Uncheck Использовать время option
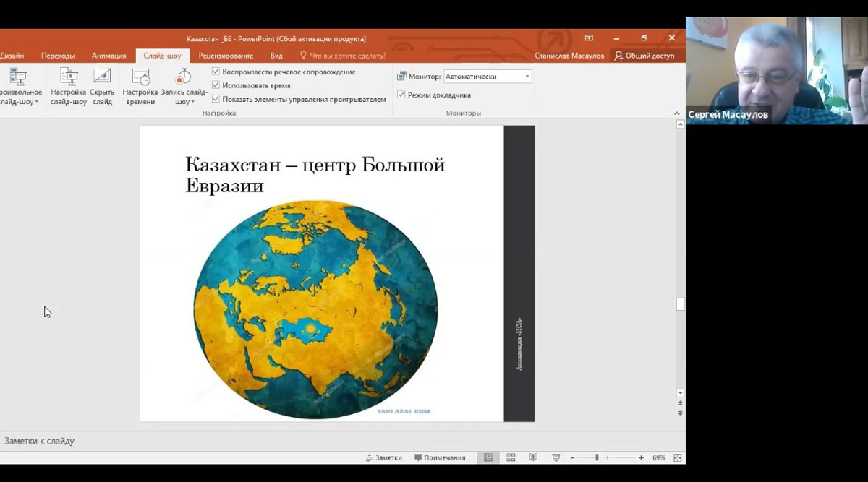The height and width of the screenshot is (482, 868). (x=216, y=85)
